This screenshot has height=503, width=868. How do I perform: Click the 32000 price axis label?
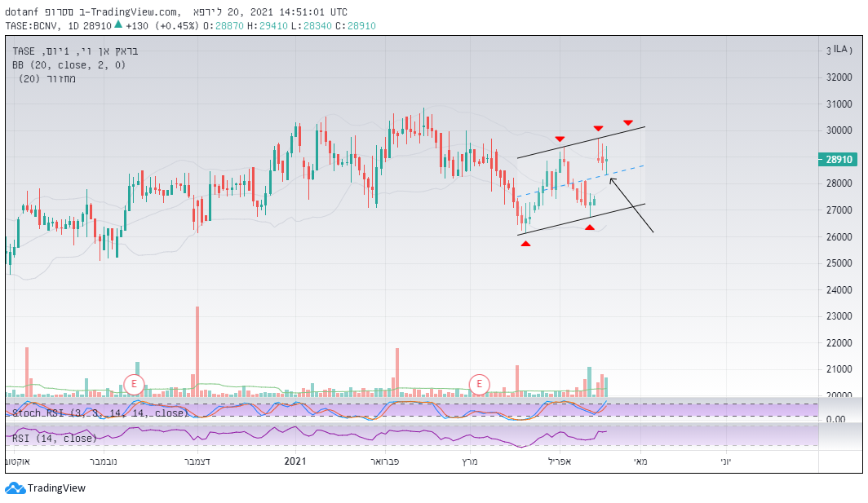(x=839, y=77)
